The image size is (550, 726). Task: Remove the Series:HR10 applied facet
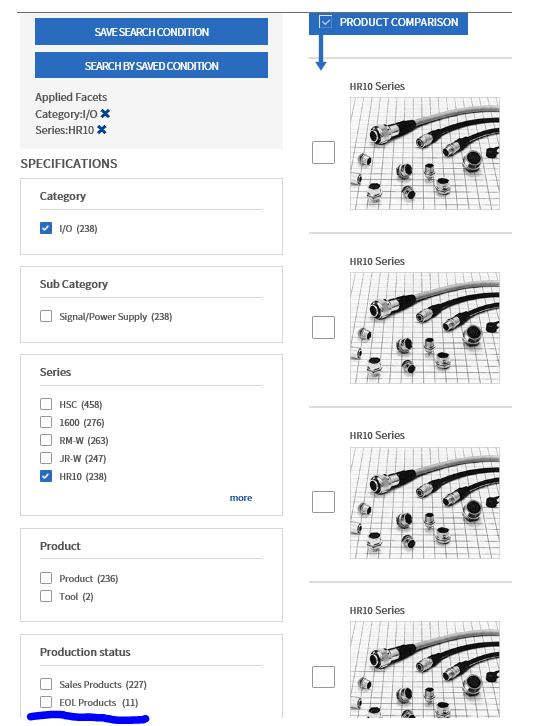[102, 130]
